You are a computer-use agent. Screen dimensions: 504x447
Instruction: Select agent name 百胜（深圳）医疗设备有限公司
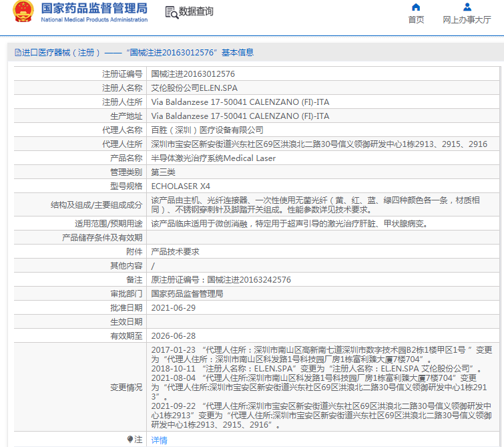[x=208, y=130]
